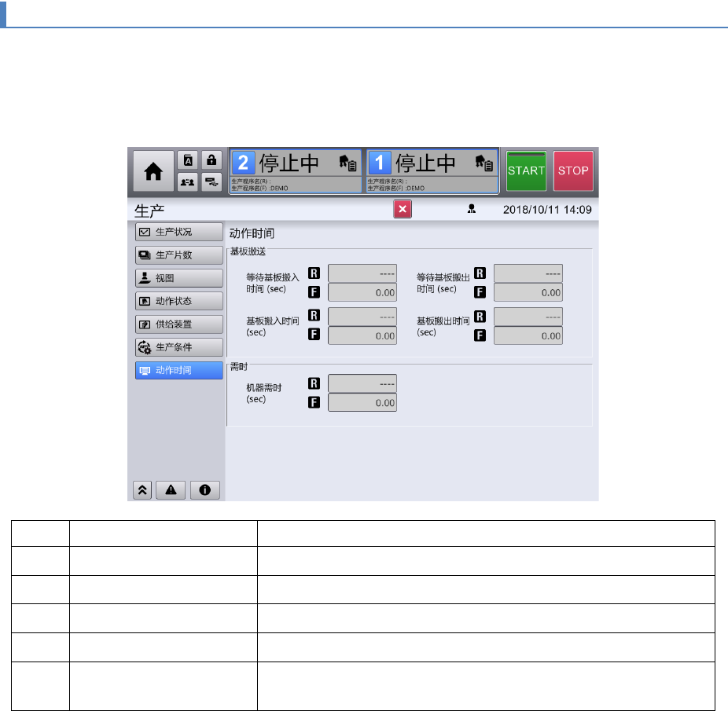Click lane 2 停止中 status text
The image size is (728, 711).
click(x=289, y=163)
